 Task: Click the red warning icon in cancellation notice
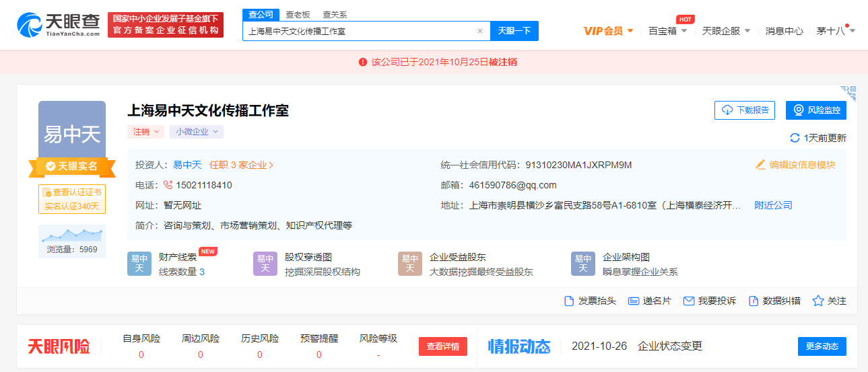coord(363,62)
